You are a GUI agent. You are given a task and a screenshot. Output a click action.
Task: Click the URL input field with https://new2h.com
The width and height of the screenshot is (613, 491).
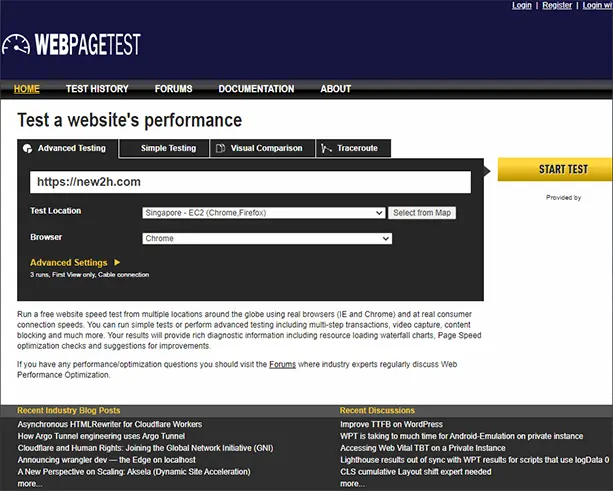(x=250, y=182)
